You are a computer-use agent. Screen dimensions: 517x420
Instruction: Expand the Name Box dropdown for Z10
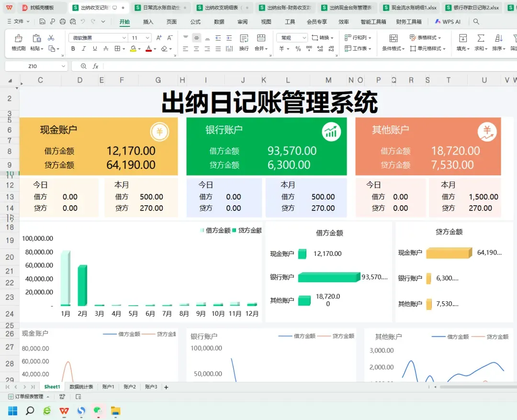[x=63, y=66]
